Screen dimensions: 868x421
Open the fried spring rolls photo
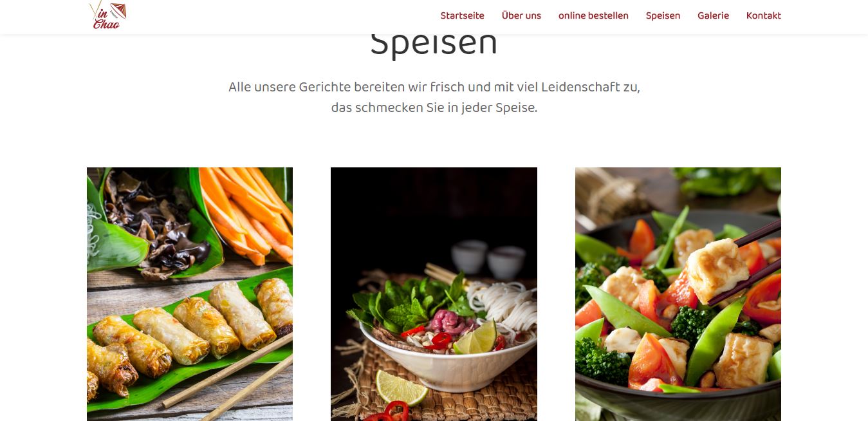[190, 294]
